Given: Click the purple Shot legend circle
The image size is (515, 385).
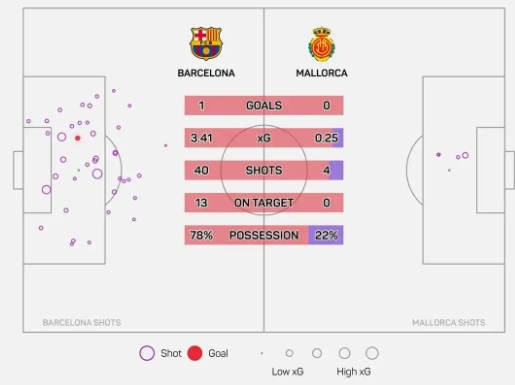Looking at the screenshot, I should click(x=147, y=353).
